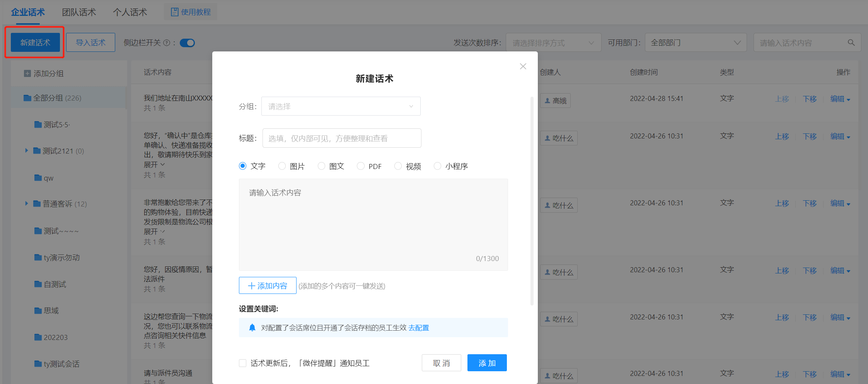Expand 展开 on the 非常抱歉 script row
868x384 pixels.
coord(154,232)
